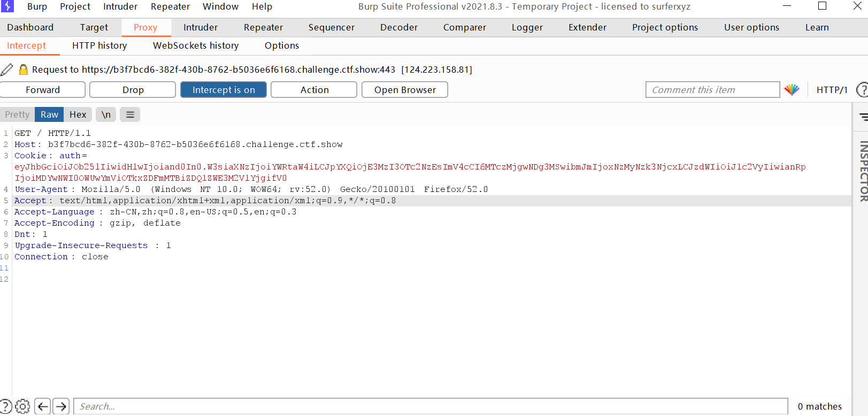Open the proxy Options sub-tab
Viewport: 868px width, 416px height.
(282, 46)
